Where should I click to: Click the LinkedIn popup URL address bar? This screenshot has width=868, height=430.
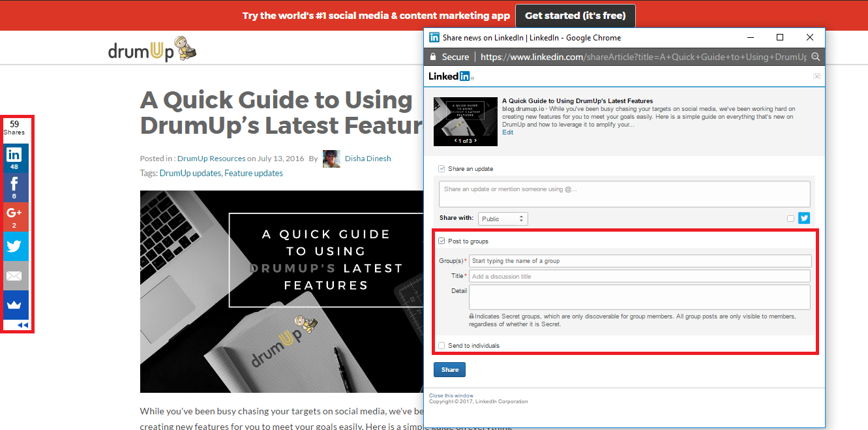643,57
